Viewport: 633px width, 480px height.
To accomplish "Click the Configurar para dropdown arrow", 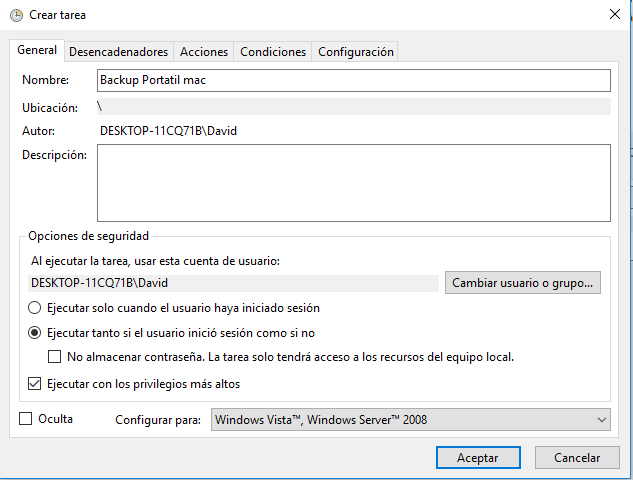I will (x=602, y=420).
